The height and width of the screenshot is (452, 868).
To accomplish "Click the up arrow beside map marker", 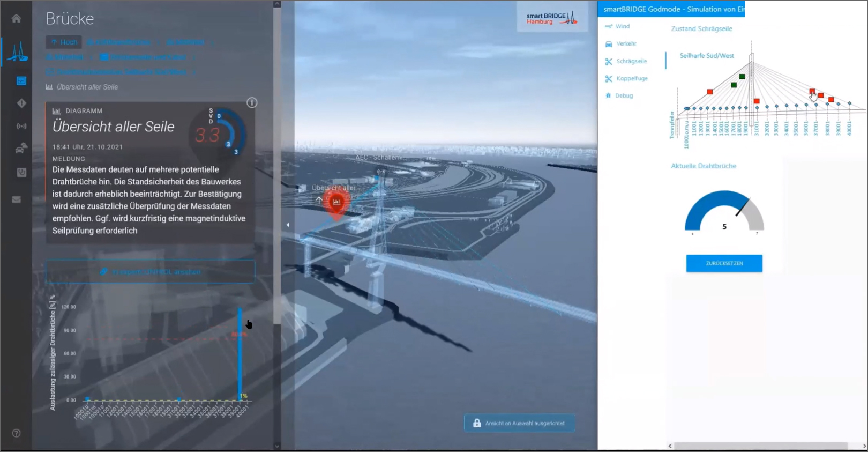I will tap(319, 200).
